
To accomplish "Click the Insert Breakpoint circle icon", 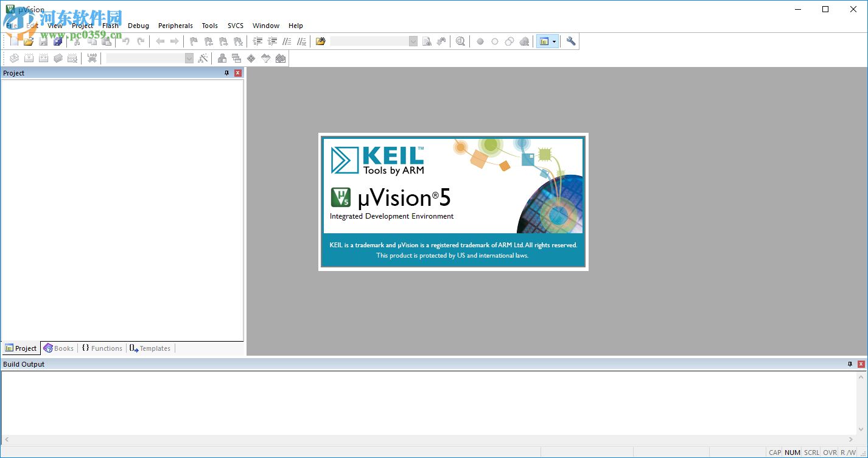I will click(480, 41).
